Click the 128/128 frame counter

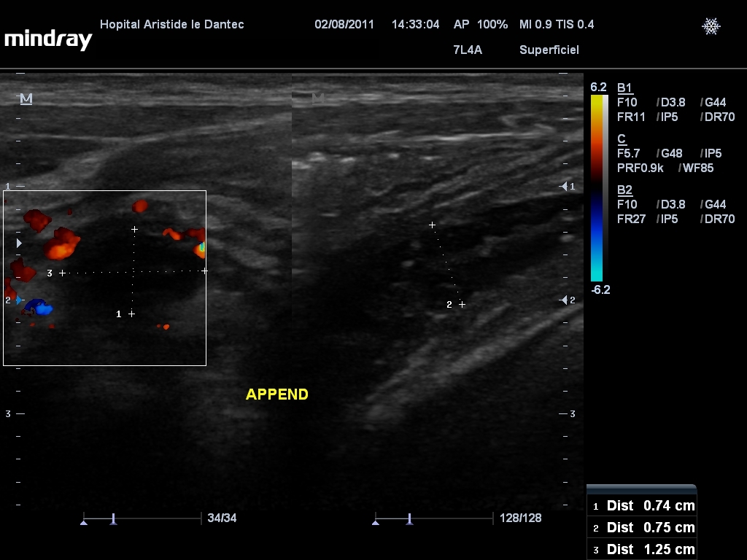pyautogui.click(x=520, y=518)
